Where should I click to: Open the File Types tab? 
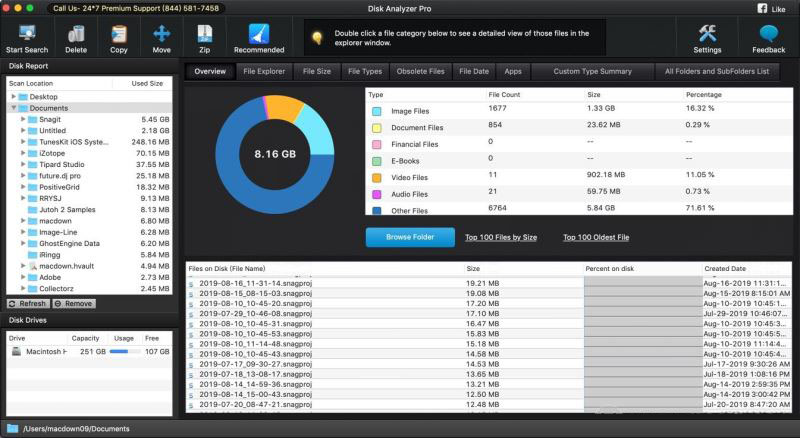coord(365,71)
